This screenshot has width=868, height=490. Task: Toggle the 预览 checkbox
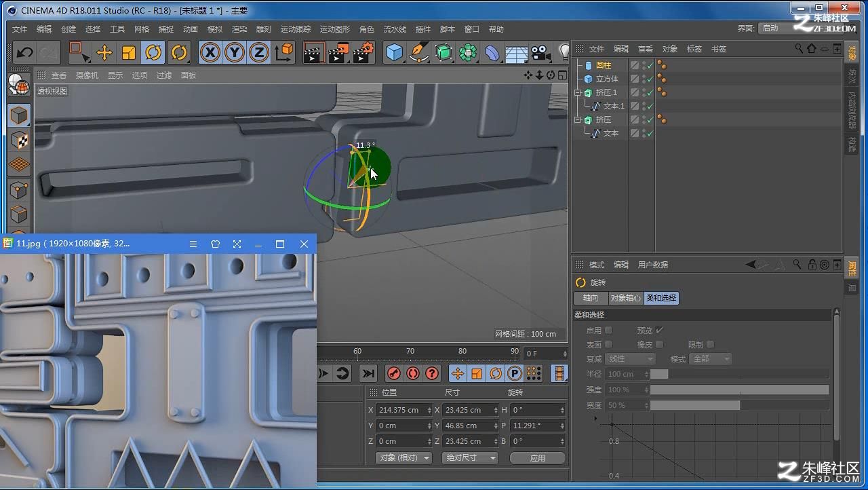point(659,330)
